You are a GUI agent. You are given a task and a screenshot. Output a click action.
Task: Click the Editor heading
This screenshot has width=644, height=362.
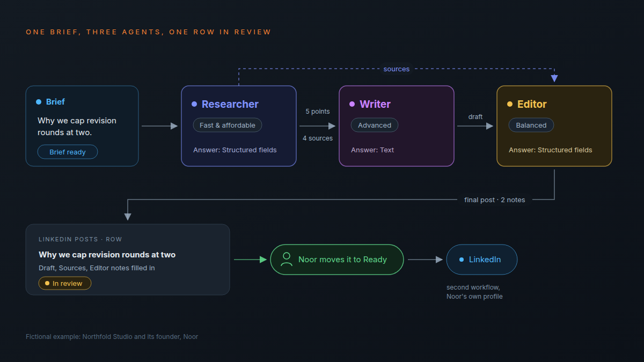point(532,104)
